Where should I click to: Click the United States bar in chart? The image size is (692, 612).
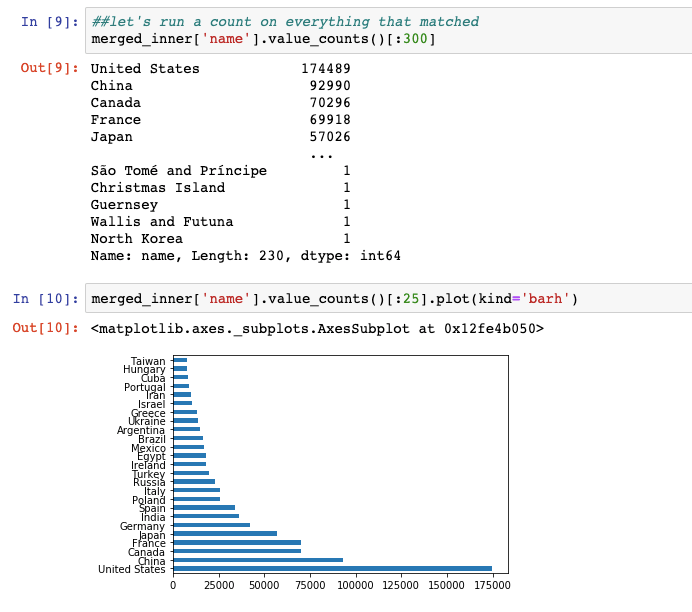pos(332,569)
